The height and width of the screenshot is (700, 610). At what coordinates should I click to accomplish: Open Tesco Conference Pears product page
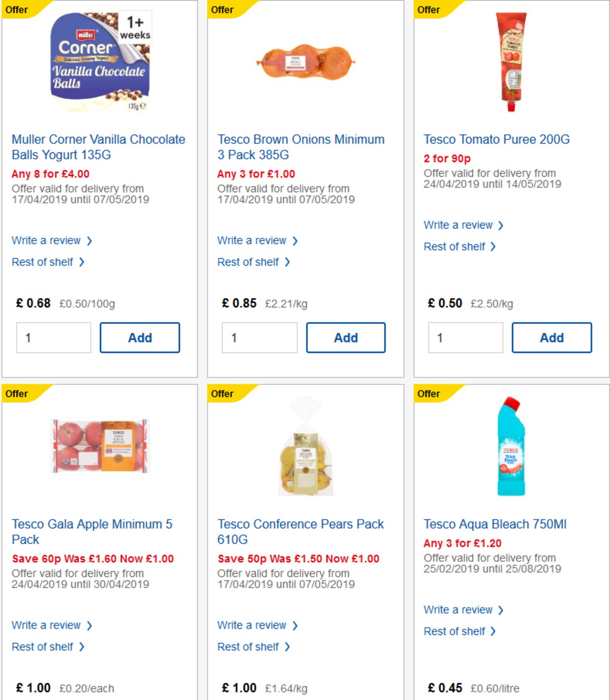point(301,532)
